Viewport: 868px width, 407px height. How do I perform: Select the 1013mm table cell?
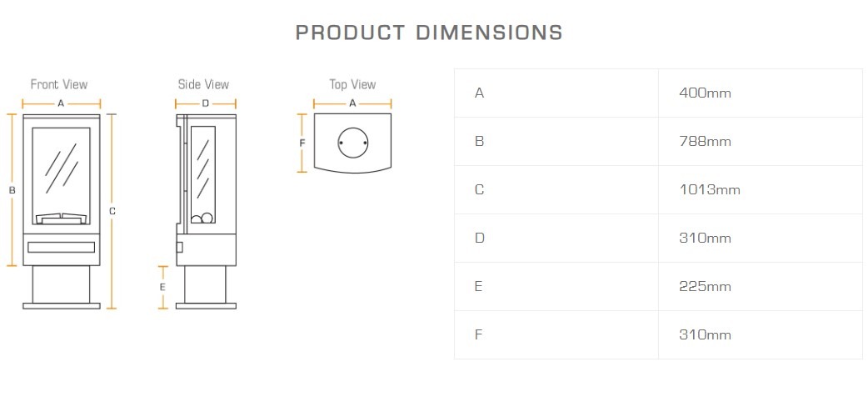(x=710, y=190)
